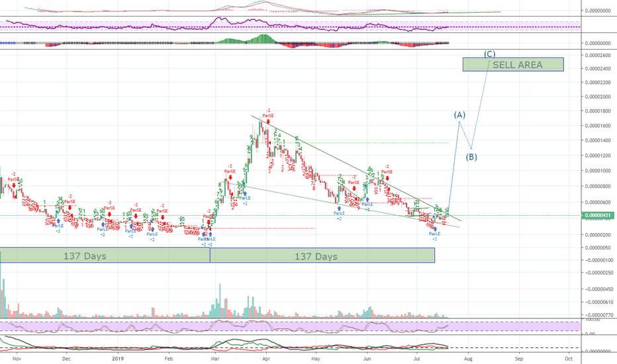Click Feb on the time axis
Screen dimensions: 617x364
pos(168,359)
